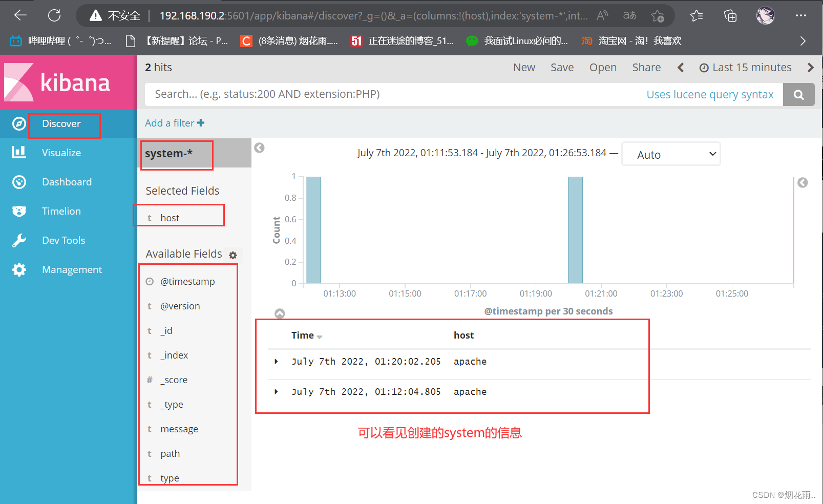The width and height of the screenshot is (823, 504).
Task: Open Management in sidebar
Action: [x=72, y=269]
